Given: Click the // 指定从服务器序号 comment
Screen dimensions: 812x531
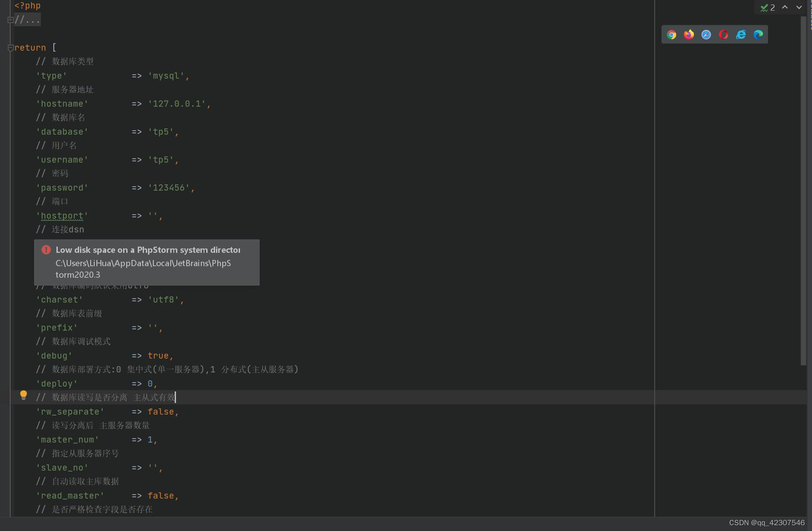Looking at the screenshot, I should coord(77,454).
